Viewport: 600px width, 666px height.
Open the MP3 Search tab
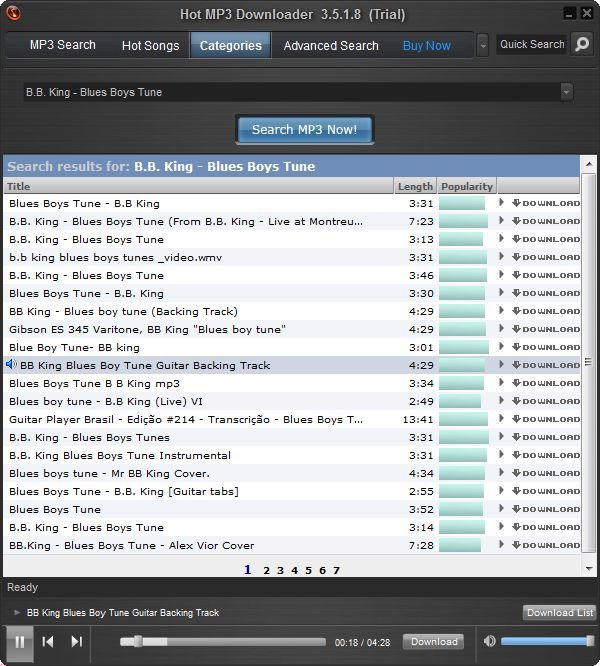62,45
